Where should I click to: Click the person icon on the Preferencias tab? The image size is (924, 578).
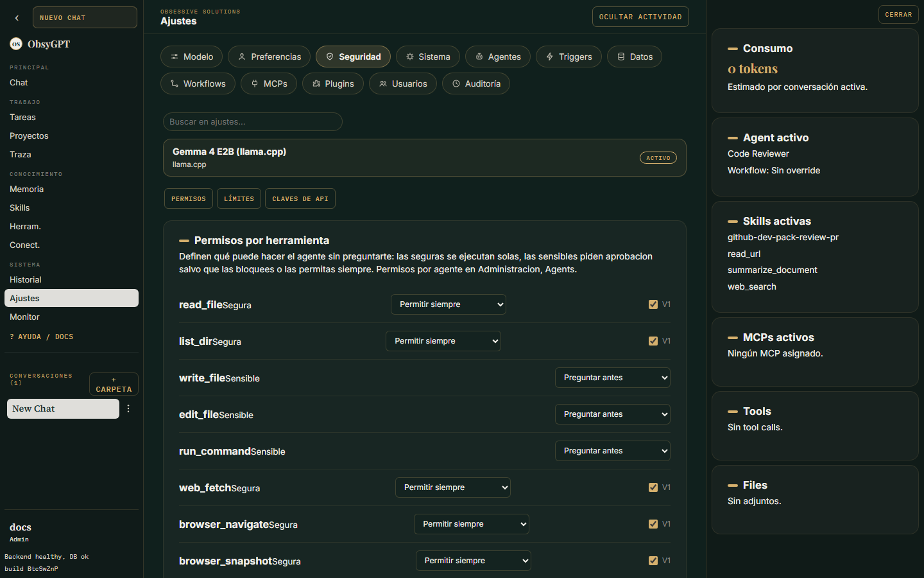(x=242, y=57)
